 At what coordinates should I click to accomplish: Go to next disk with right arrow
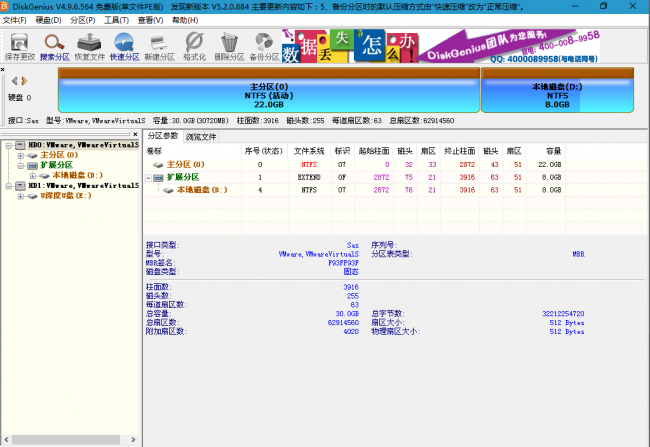(x=24, y=81)
